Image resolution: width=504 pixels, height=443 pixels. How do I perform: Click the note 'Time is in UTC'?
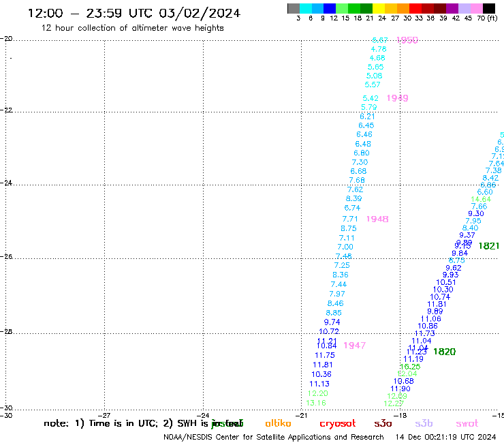[123, 423]
